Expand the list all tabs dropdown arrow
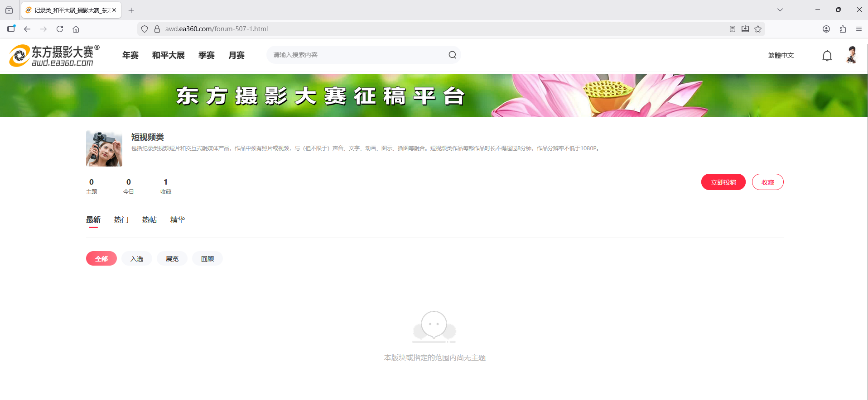 coord(780,10)
